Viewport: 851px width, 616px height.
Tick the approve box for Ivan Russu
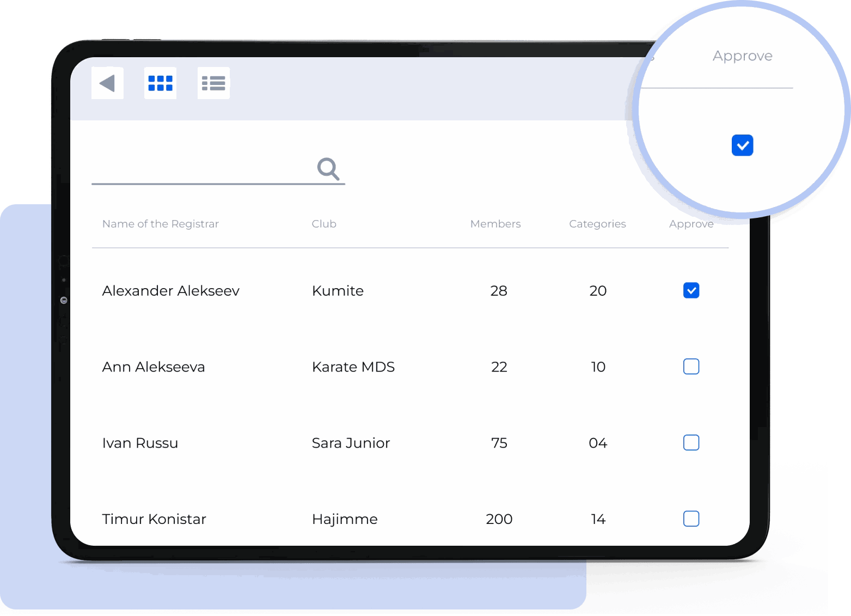coord(691,443)
